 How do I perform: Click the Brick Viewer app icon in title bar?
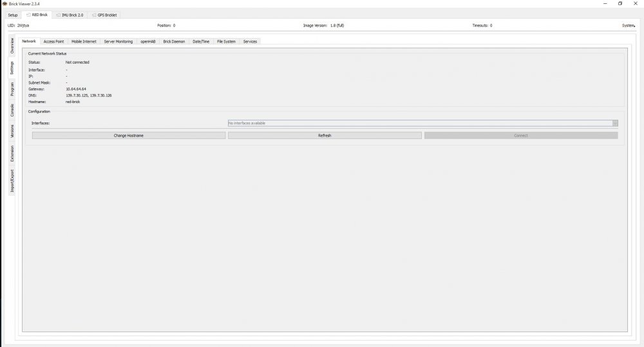point(5,3)
